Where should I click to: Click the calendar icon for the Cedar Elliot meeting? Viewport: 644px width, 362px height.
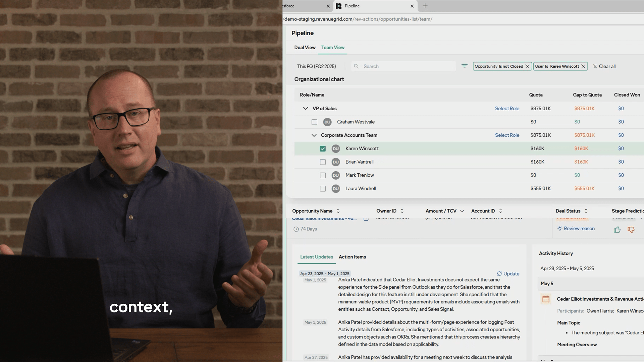pyautogui.click(x=546, y=299)
